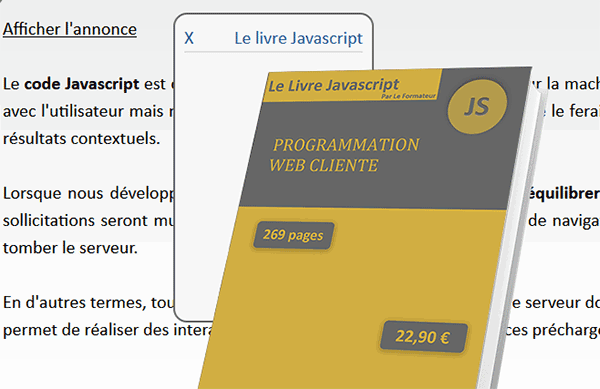
Task: Close the popup with the X
Action: pos(189,38)
